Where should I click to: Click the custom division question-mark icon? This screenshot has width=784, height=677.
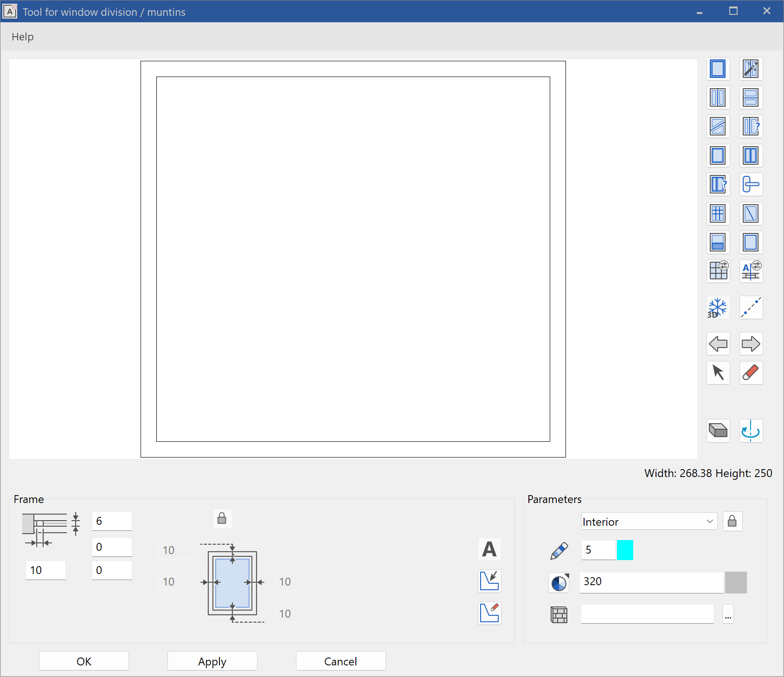751,126
